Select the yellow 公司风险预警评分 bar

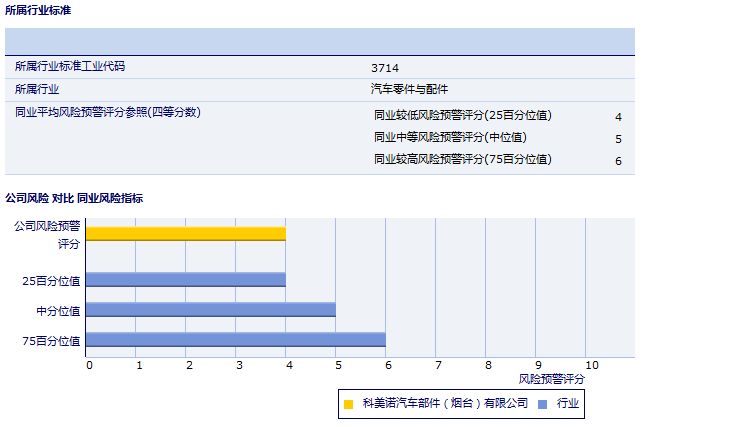pyautogui.click(x=186, y=234)
